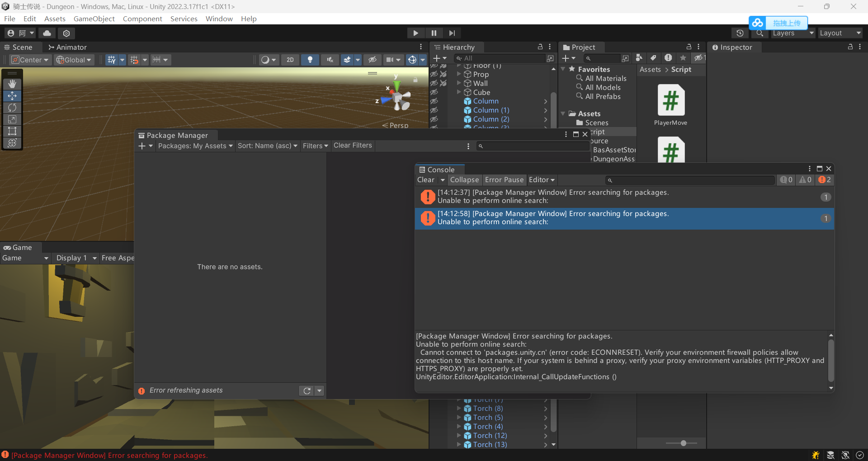Viewport: 868px width, 461px height.
Task: Select the Transform tool in Scene toolbar
Action: pos(12,143)
